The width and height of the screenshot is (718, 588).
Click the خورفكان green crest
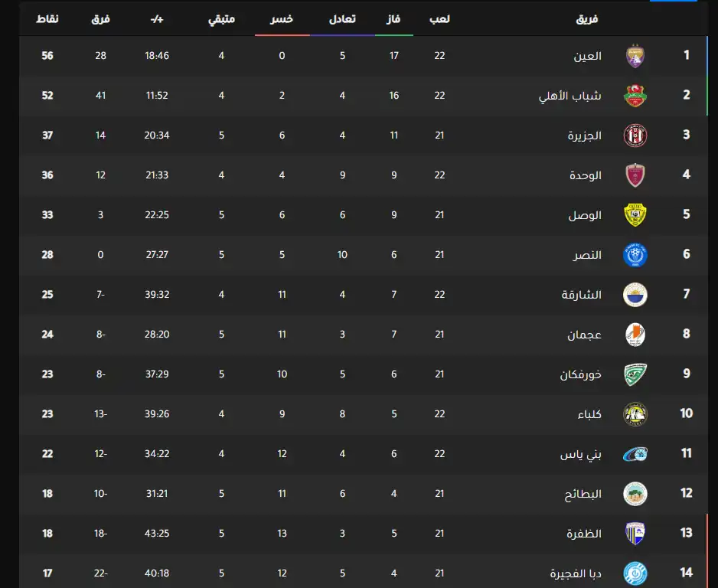pyautogui.click(x=635, y=374)
